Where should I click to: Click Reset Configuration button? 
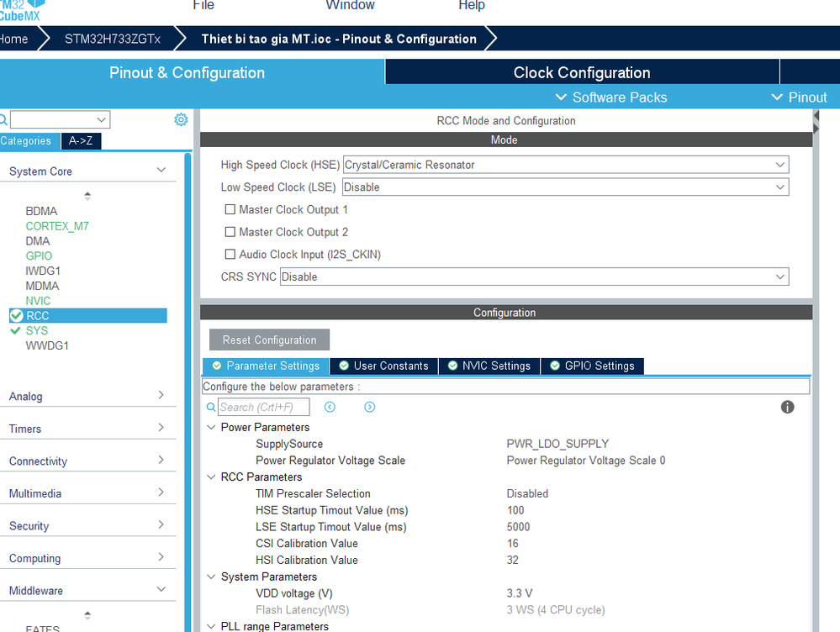(269, 340)
